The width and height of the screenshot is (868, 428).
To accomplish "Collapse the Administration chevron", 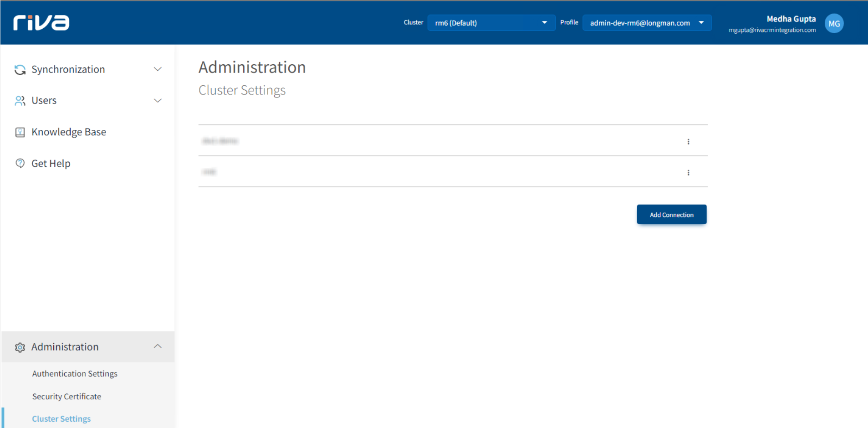I will (158, 346).
